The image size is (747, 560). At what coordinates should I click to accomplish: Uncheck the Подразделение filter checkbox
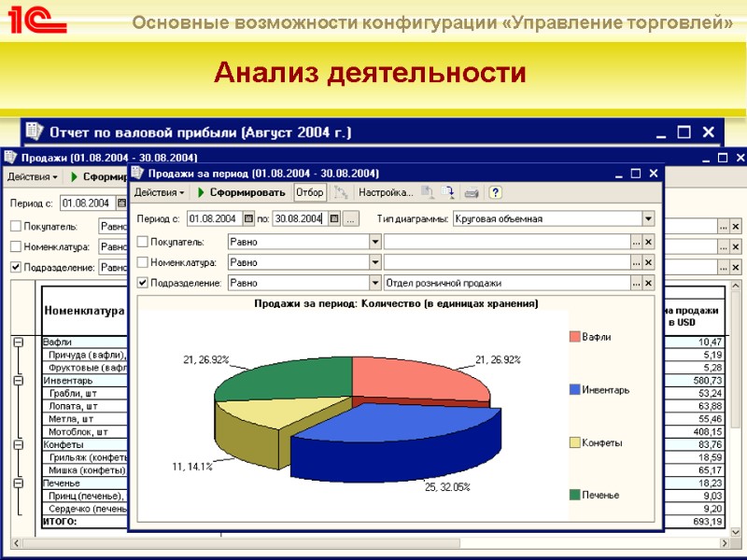pyautogui.click(x=144, y=281)
